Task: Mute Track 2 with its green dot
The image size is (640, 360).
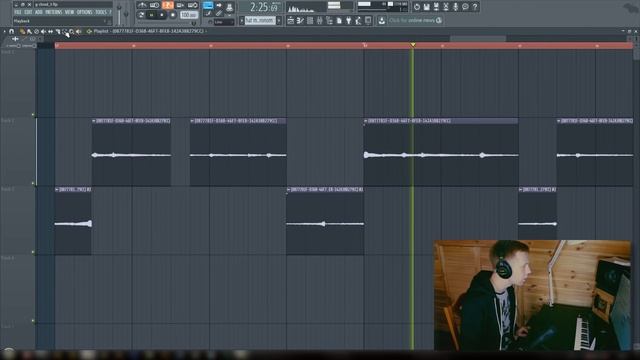Action: tap(33, 183)
